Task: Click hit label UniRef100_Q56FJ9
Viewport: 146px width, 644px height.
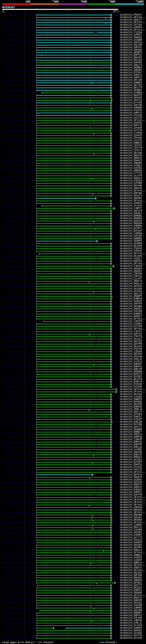Action: coord(131,281)
